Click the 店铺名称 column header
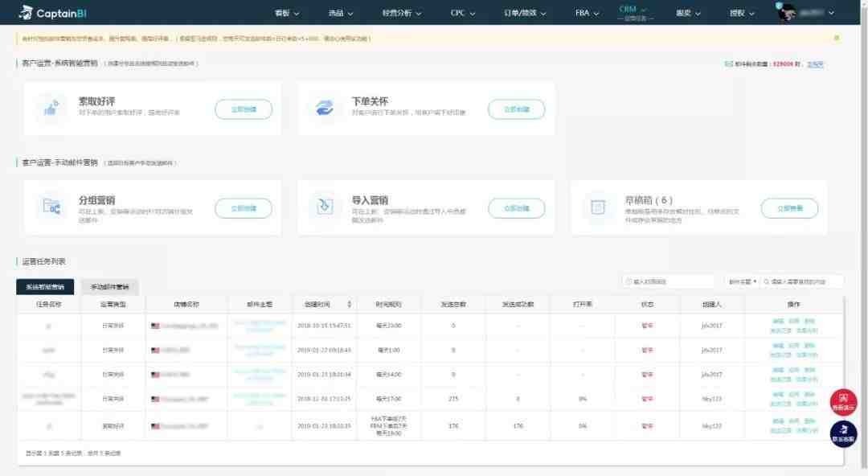Screen dimensions: 868x476 [x=186, y=304]
